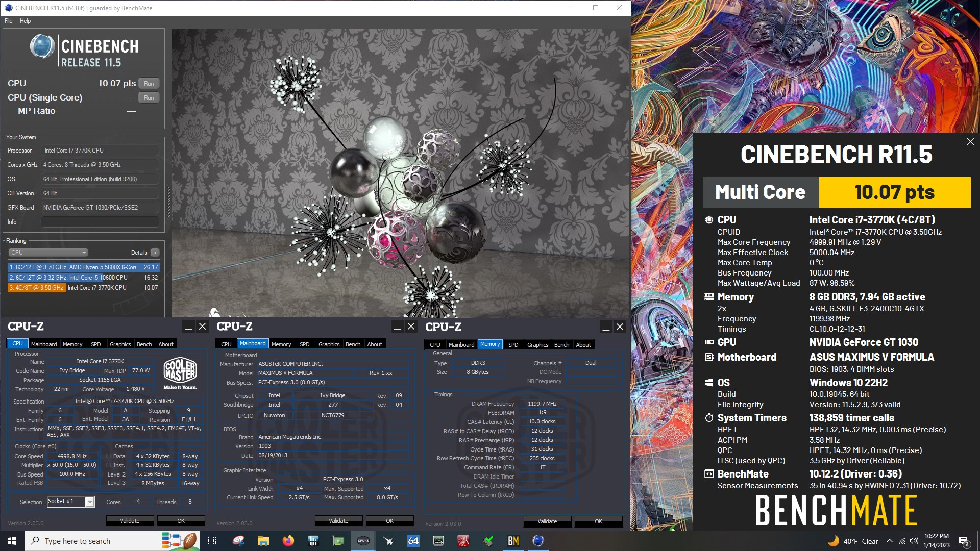
Task: Click the red taskbar app icon
Action: coord(463,541)
